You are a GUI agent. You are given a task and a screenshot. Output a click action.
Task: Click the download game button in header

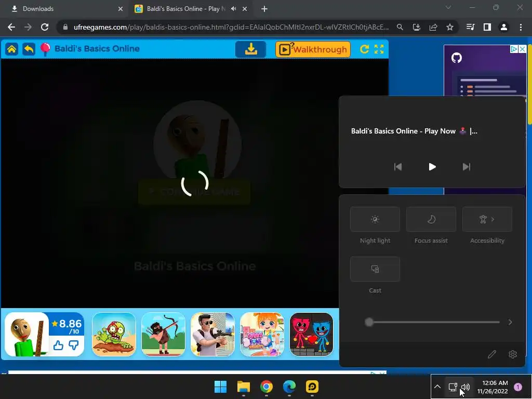(251, 49)
